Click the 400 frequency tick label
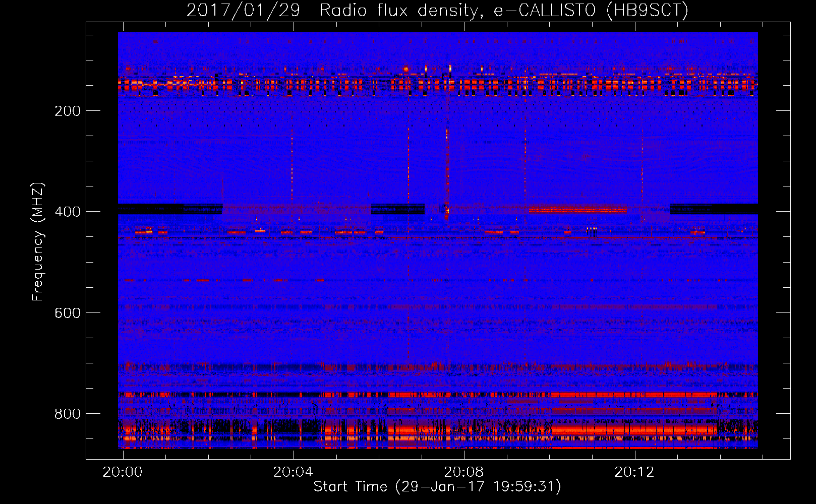Screen dimensions: 816x504 coord(67,212)
